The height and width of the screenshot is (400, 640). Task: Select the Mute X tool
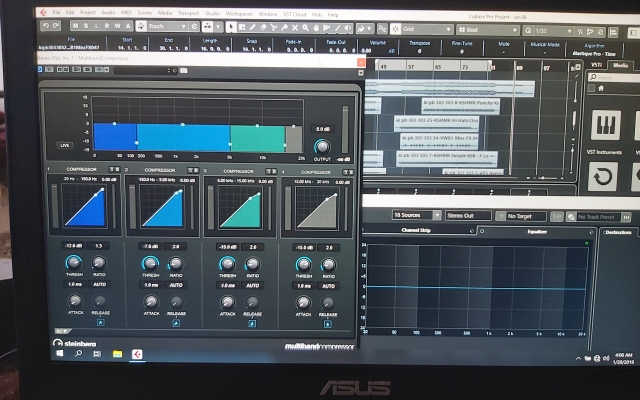click(295, 28)
